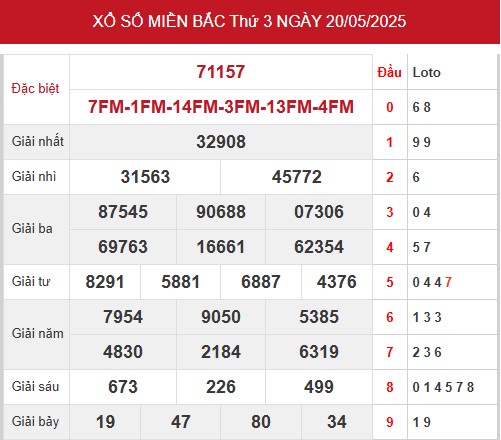Viewport: 501px width, 440px height.
Task: Click loto values '1 3 3' for head 6
Action: 427,317
